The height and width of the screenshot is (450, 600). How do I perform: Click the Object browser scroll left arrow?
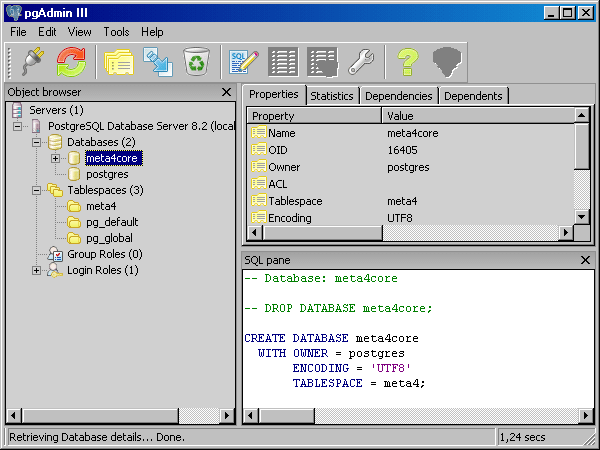click(14, 415)
